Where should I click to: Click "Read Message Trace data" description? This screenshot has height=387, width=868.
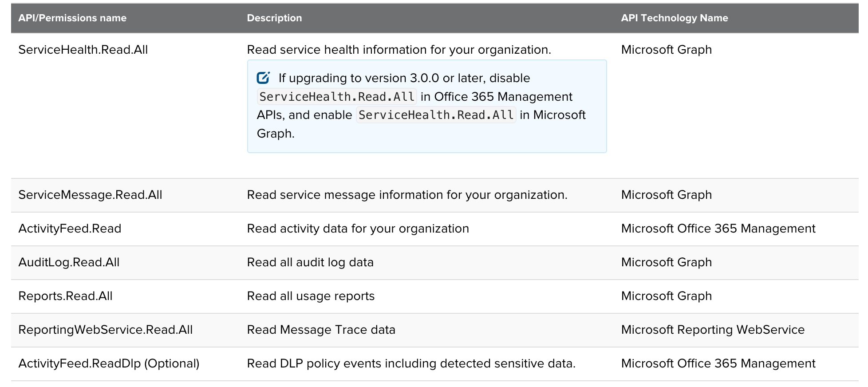pyautogui.click(x=321, y=330)
